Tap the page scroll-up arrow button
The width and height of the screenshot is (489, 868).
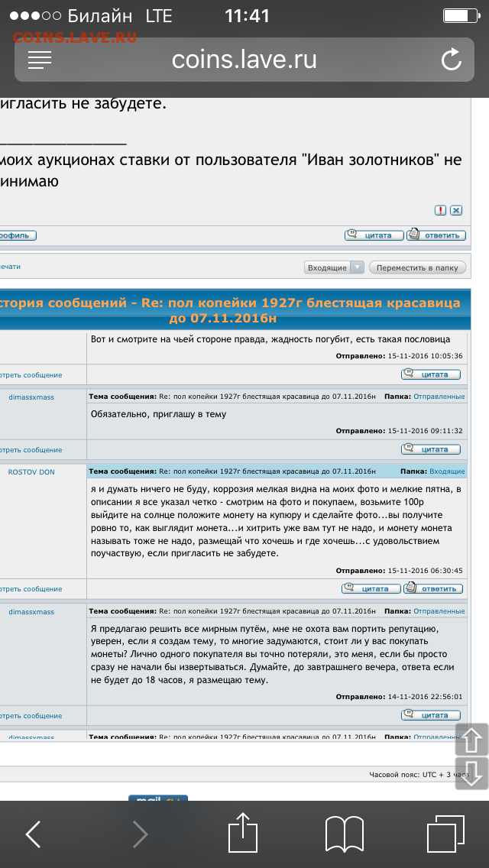471,740
